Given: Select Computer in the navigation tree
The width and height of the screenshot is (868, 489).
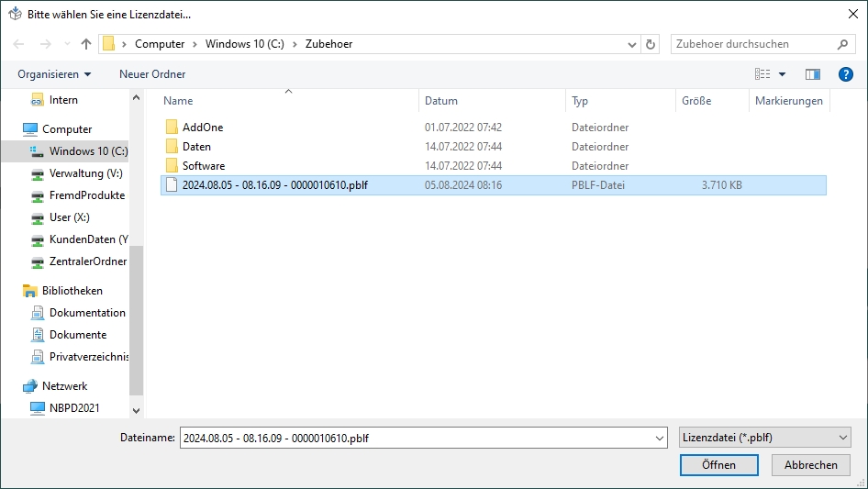Looking at the screenshot, I should [67, 129].
